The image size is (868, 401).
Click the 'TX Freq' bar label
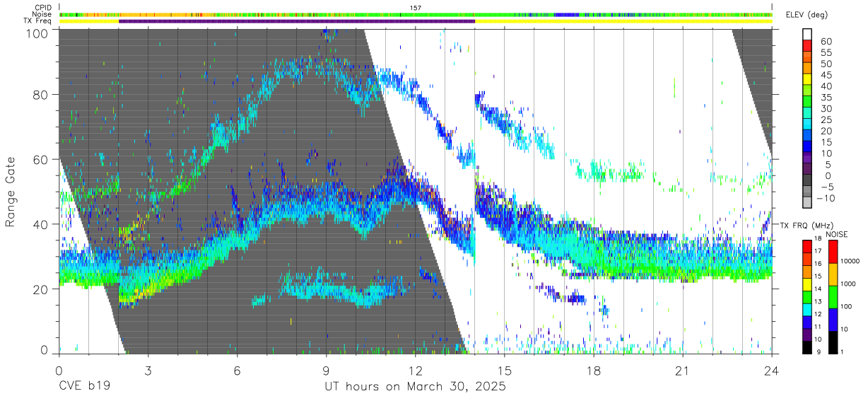[x=38, y=21]
